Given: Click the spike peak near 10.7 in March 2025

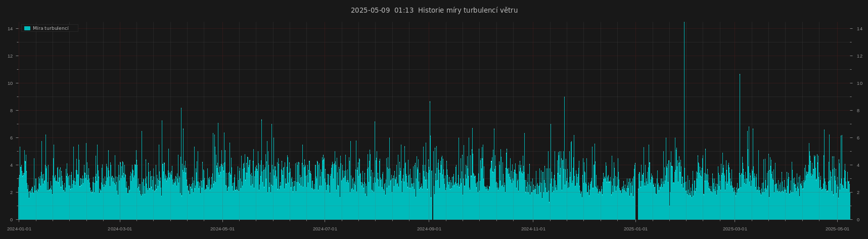Looking at the screenshot, I should click(x=740, y=75).
